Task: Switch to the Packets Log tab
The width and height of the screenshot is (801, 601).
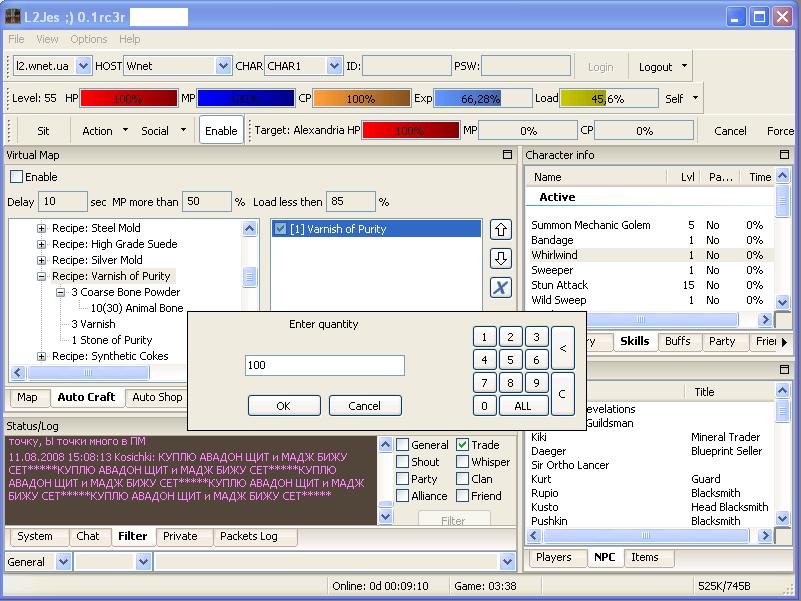Action: [x=249, y=536]
